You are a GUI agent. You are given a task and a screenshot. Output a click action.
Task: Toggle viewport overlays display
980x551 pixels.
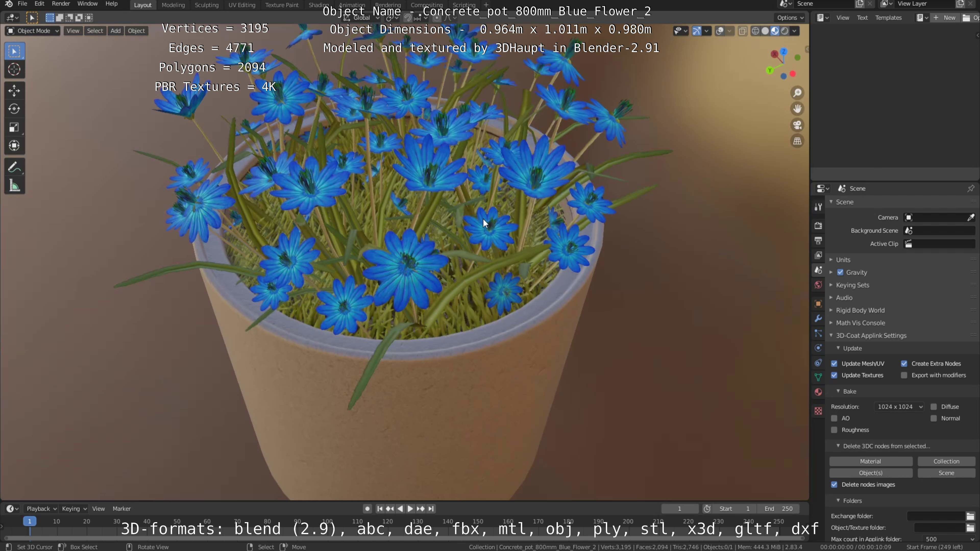tap(719, 31)
